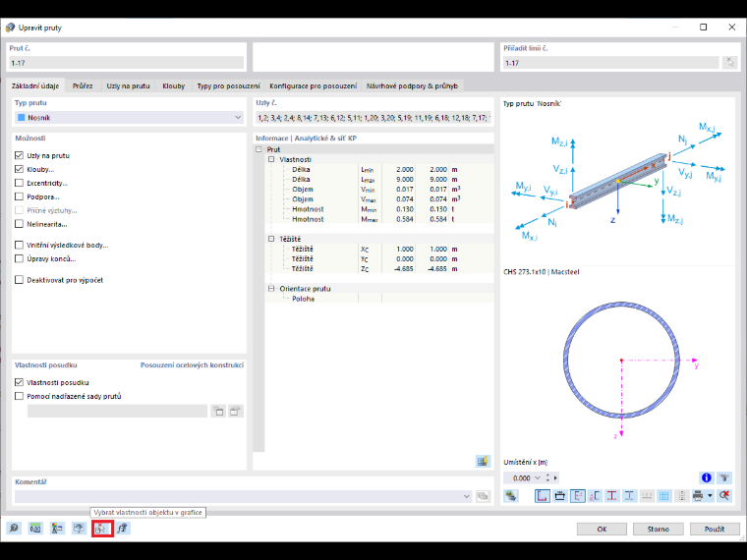Uncheck 'Uzly na prutu' checkbox
This screenshot has width=747, height=560.
[19, 155]
